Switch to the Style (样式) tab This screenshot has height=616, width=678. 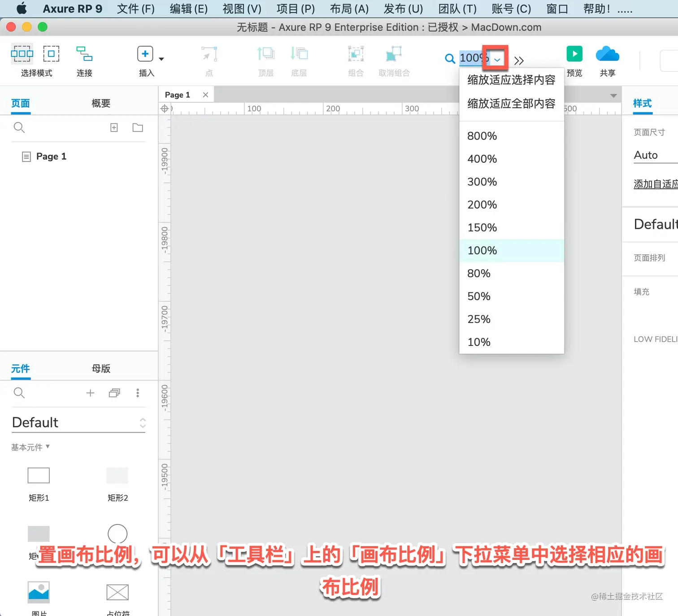click(x=642, y=104)
